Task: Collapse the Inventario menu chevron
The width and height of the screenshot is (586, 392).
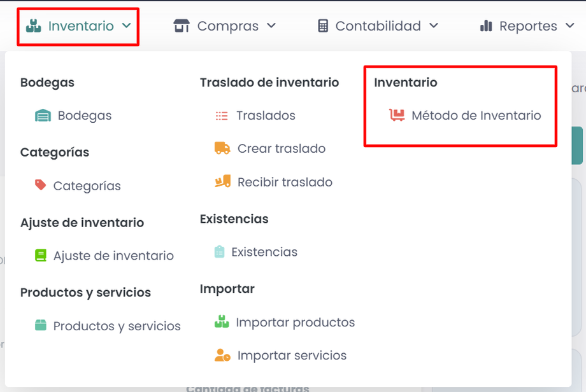Action: click(126, 26)
